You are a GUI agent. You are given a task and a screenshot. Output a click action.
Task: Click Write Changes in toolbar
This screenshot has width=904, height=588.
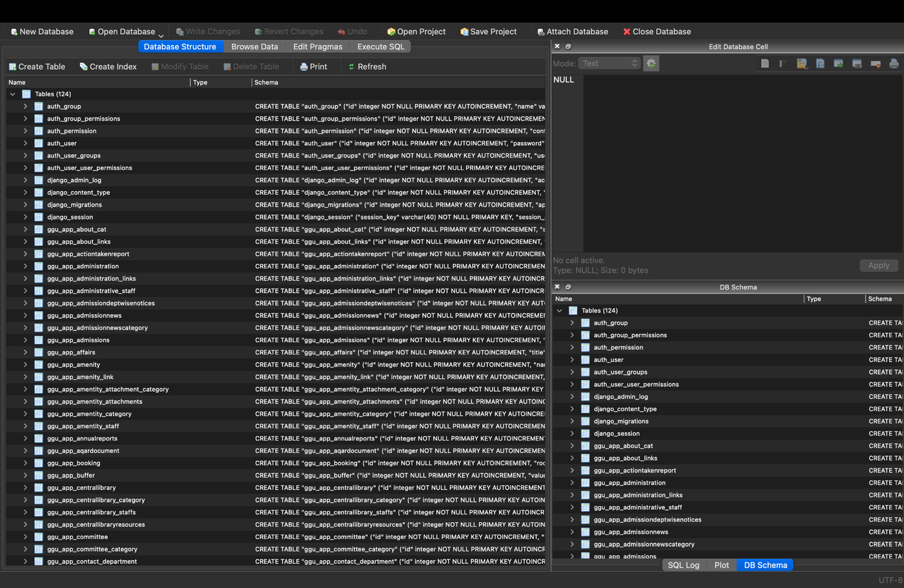[x=208, y=32]
